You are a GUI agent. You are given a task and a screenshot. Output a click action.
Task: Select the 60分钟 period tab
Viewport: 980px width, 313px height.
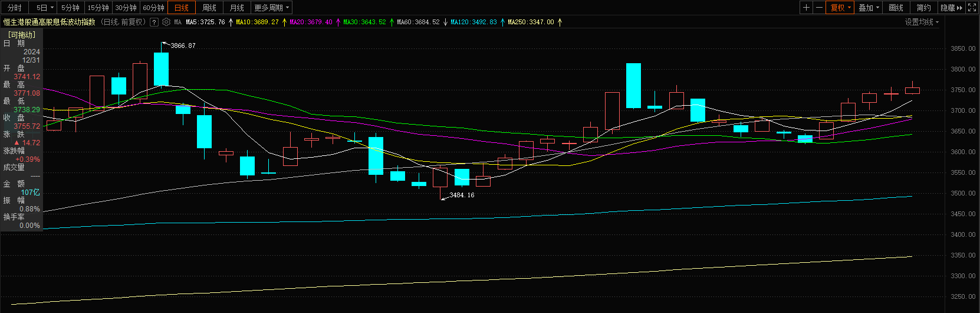tap(153, 8)
